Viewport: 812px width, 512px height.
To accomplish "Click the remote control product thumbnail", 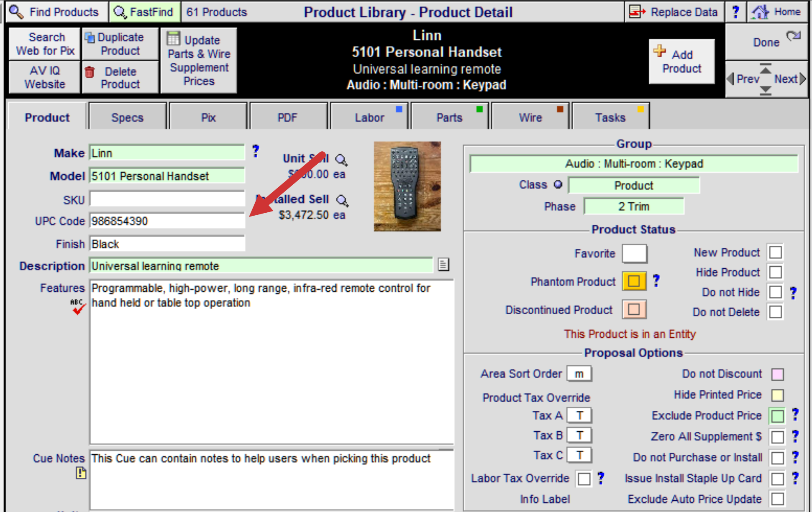I will [407, 186].
